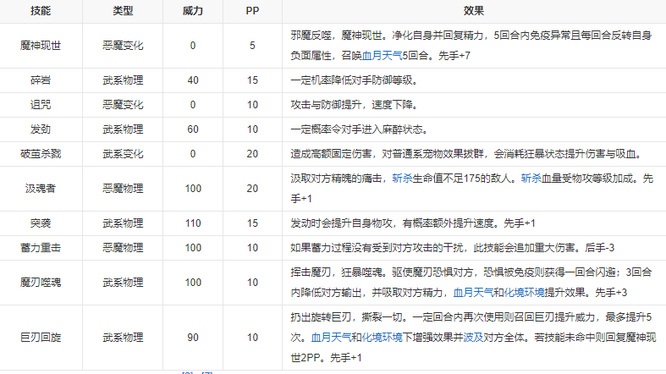
Task: Open the 斩杀 link before 生命值不足175
Action: click(x=402, y=179)
